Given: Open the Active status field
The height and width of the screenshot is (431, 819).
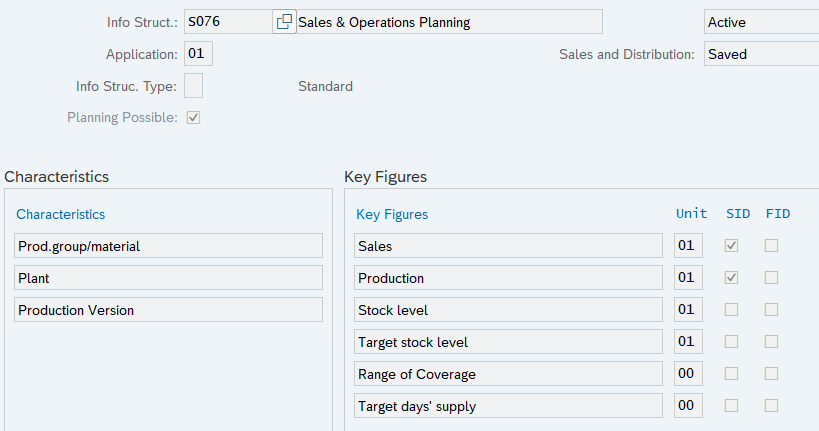Looking at the screenshot, I should pos(760,22).
